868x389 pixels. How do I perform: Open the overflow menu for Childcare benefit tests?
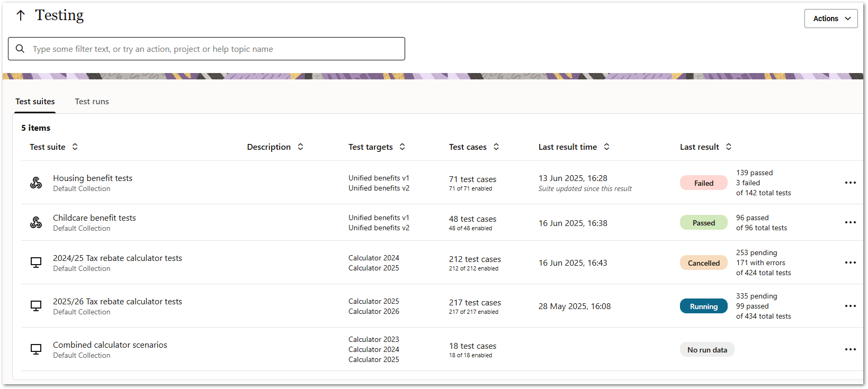pos(851,222)
